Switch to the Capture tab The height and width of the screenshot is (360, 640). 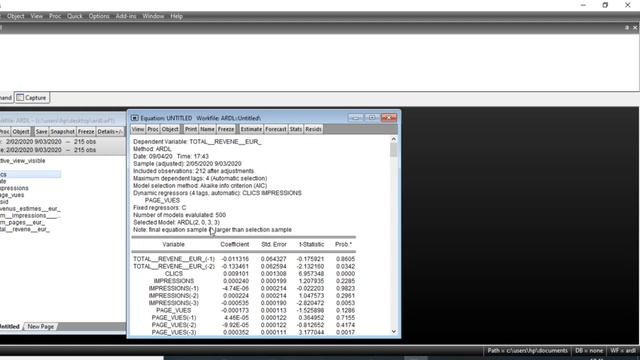(x=32, y=98)
